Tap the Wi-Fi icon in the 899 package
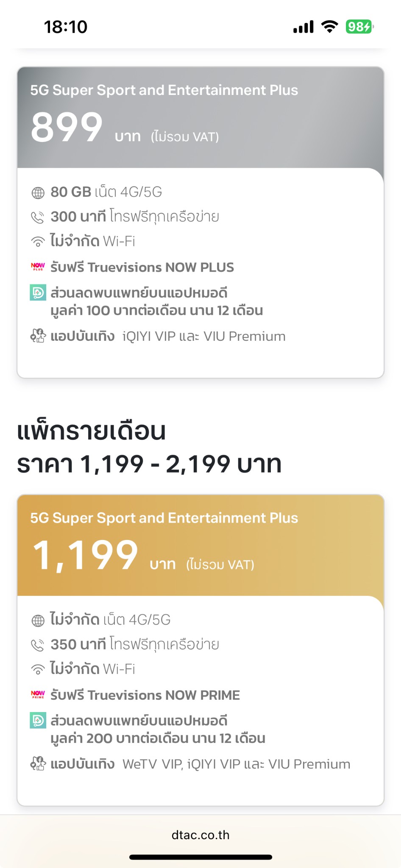401x868 pixels. 38,242
